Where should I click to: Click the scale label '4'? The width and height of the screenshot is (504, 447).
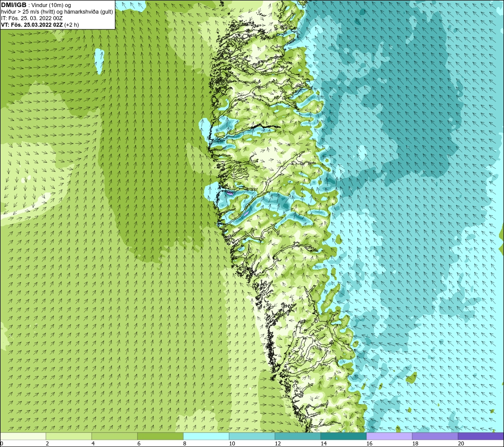tap(93, 443)
